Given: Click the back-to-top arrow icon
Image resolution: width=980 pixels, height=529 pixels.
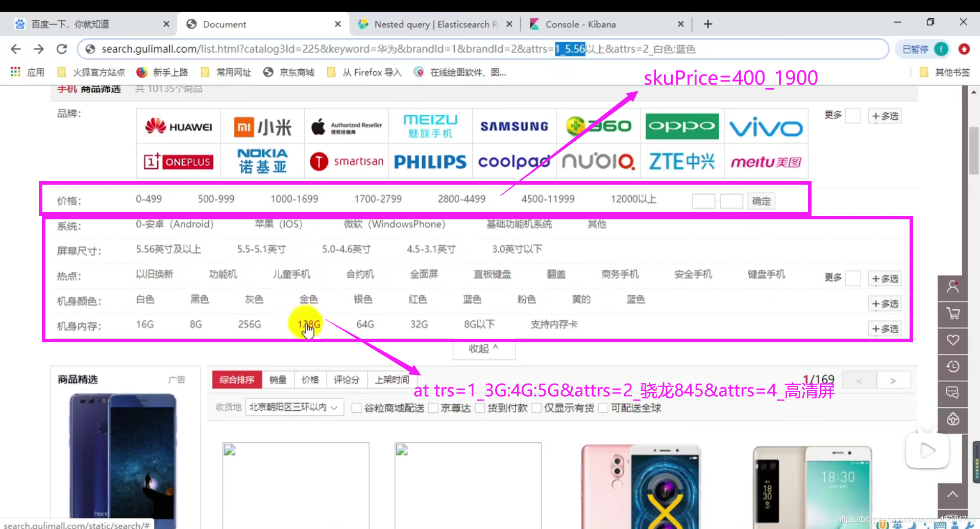Looking at the screenshot, I should tap(952, 495).
